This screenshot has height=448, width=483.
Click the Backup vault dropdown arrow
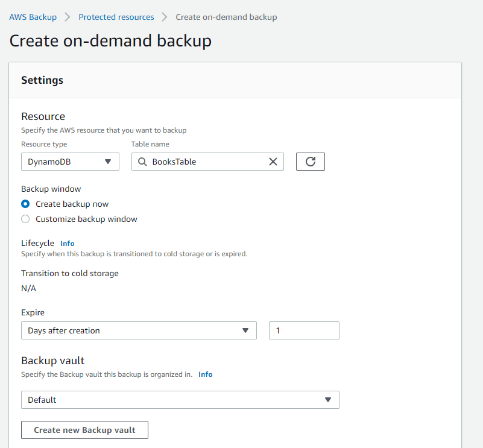329,399
